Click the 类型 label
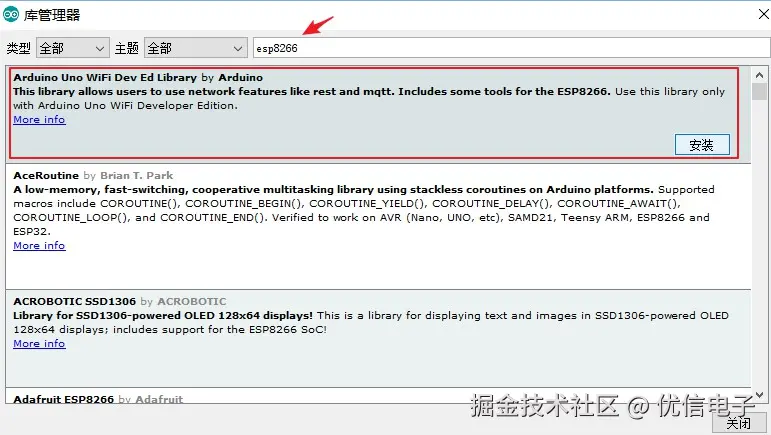The width and height of the screenshot is (771, 435). tap(18, 48)
